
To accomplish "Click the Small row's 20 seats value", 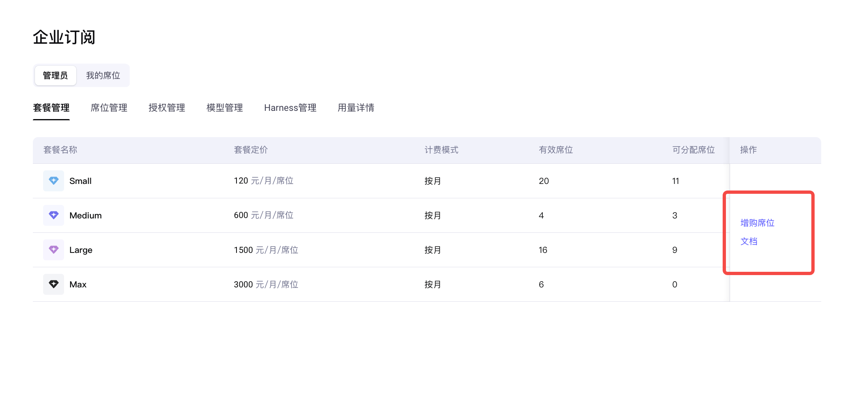I will coord(544,181).
